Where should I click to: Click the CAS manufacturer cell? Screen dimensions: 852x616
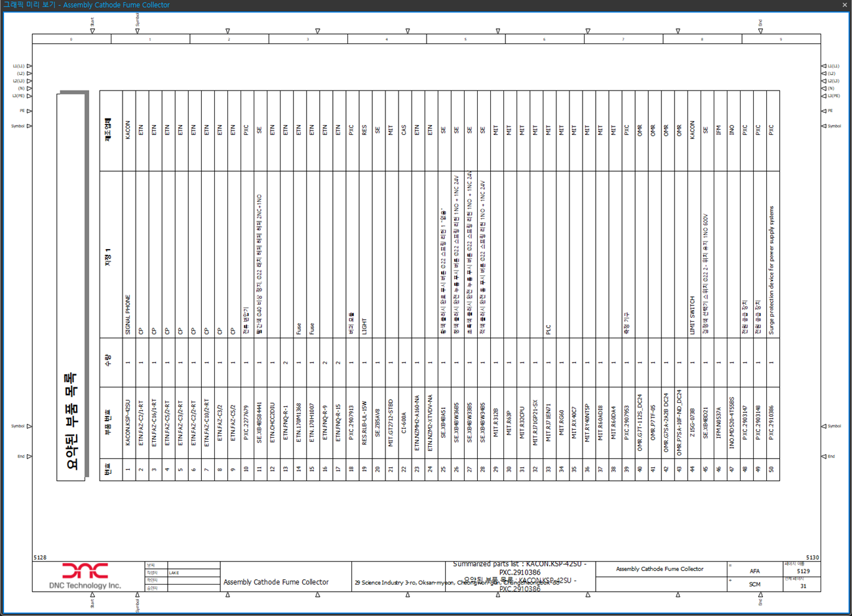[x=404, y=131]
